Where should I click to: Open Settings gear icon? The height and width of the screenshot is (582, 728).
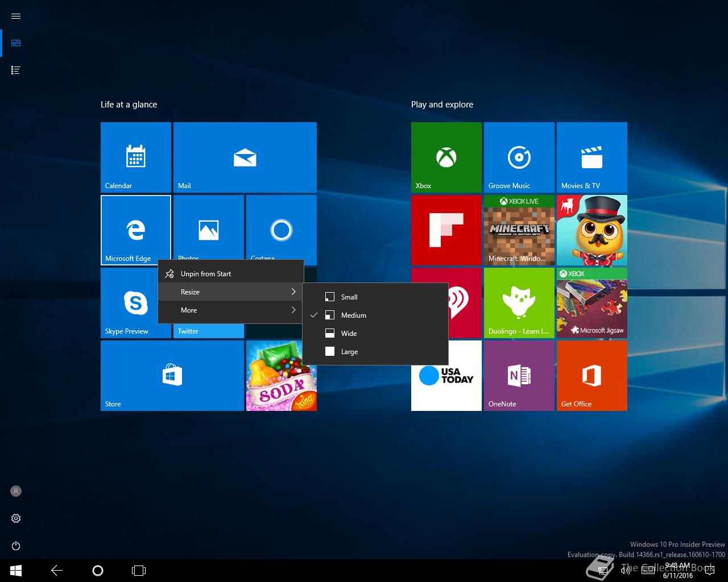tap(16, 518)
